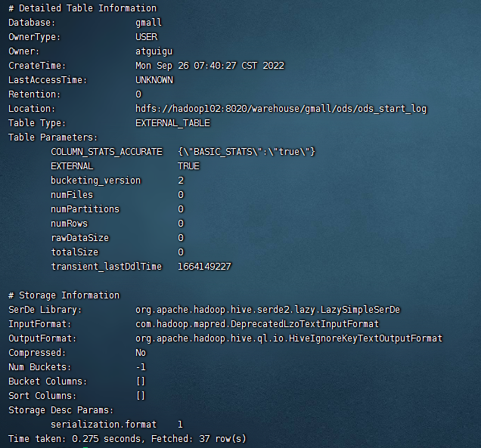Click the EXTERNAL_TABLE table type value
The height and width of the screenshot is (448, 481).
coord(172,123)
